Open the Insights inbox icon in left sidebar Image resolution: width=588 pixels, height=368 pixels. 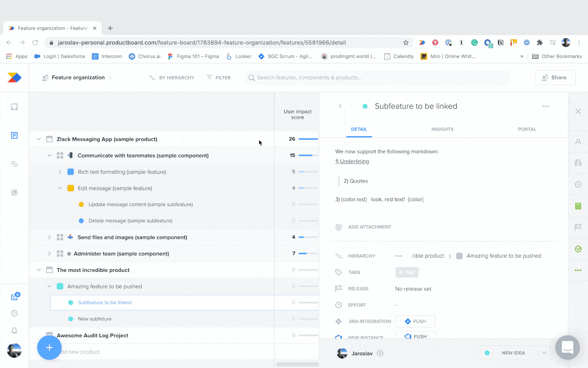point(14,106)
